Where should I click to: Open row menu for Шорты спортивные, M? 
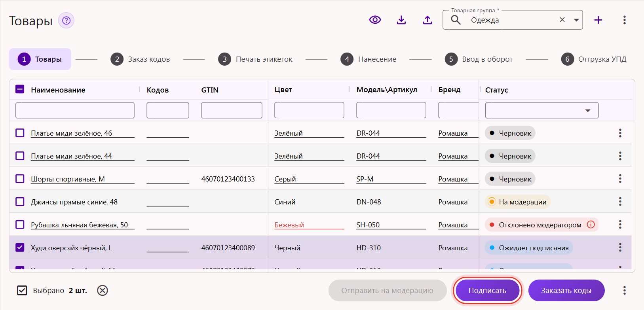(620, 179)
